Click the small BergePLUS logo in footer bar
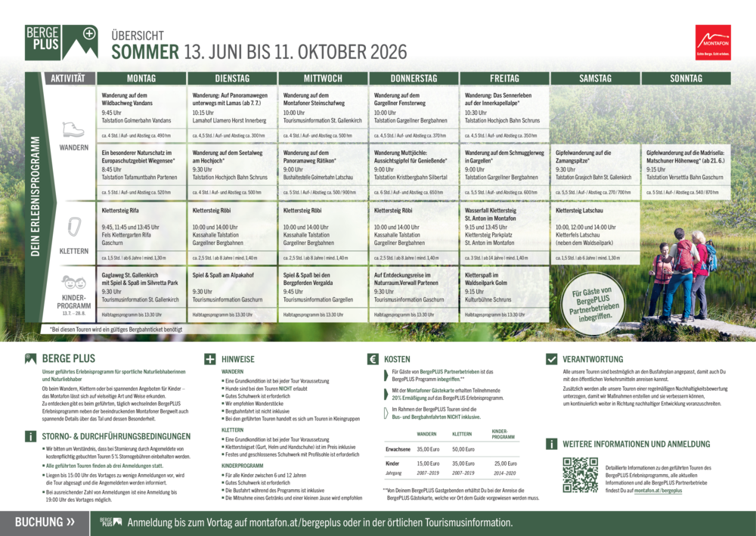This screenshot has width=756, height=536. [111, 522]
